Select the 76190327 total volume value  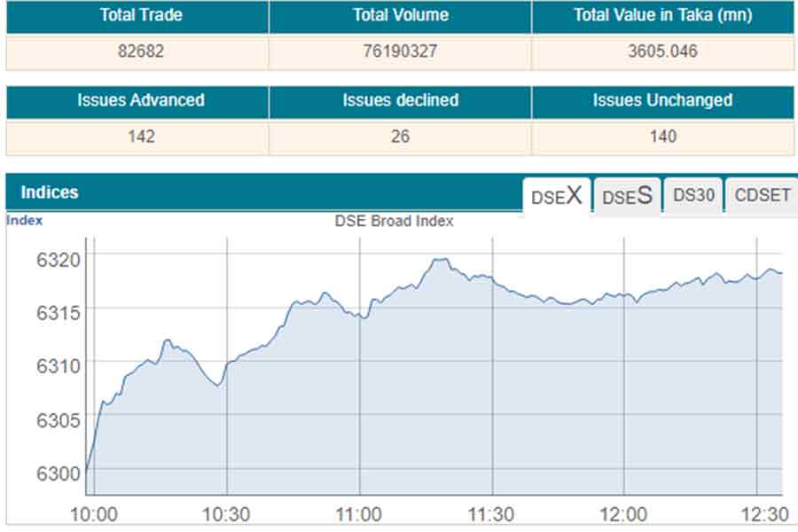(x=400, y=51)
